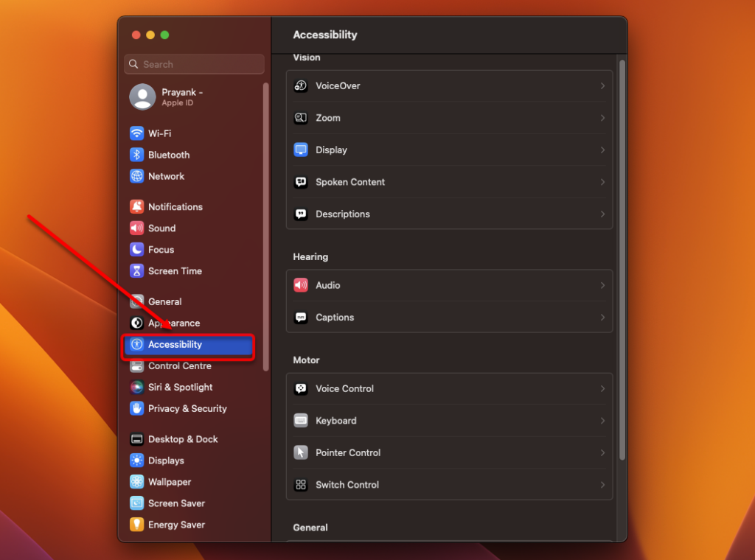The width and height of the screenshot is (755, 560).
Task: Open the "Prayank -" Apple ID name
Action: [x=182, y=92]
